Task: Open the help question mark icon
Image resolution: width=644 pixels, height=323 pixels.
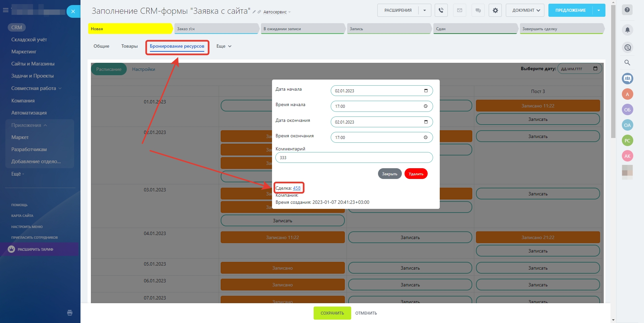Action: (627, 10)
